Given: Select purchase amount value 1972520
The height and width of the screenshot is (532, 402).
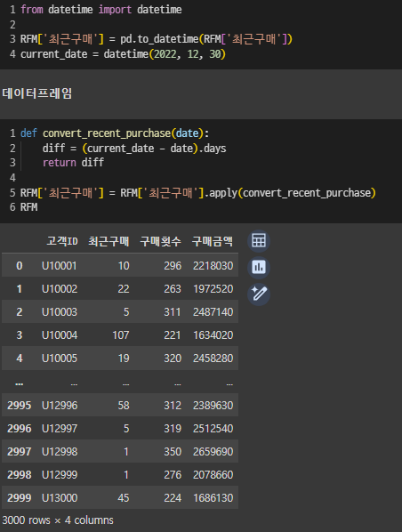Looking at the screenshot, I should (213, 289).
